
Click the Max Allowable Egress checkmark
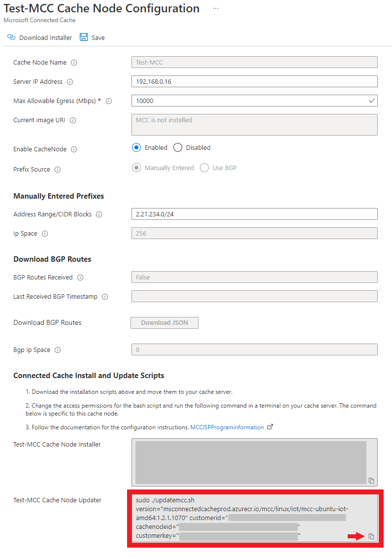371,101
